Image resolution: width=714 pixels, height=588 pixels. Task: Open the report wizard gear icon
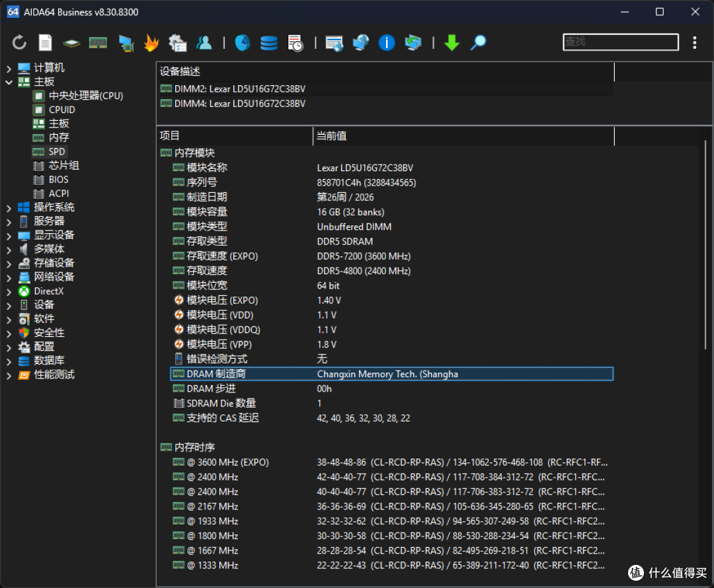pos(178,43)
